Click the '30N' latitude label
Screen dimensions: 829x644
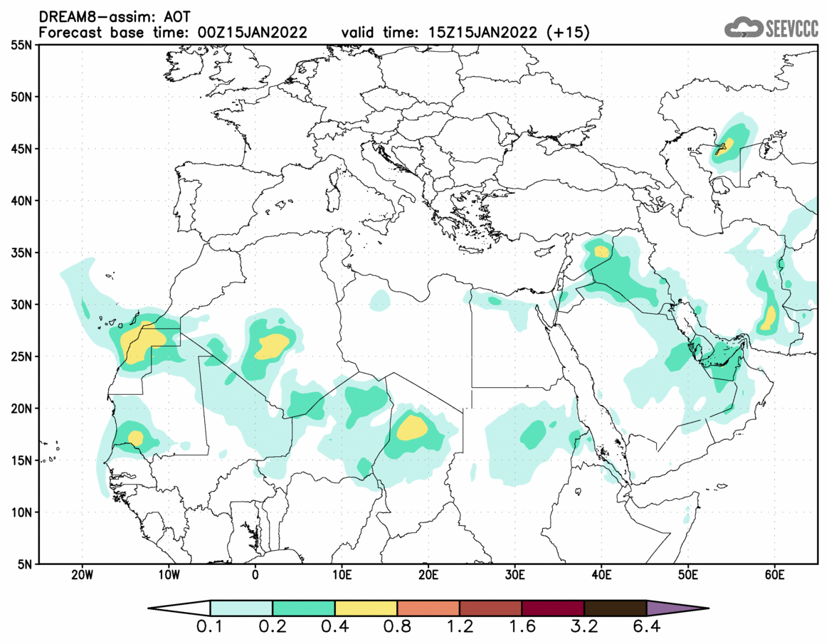tap(21, 305)
